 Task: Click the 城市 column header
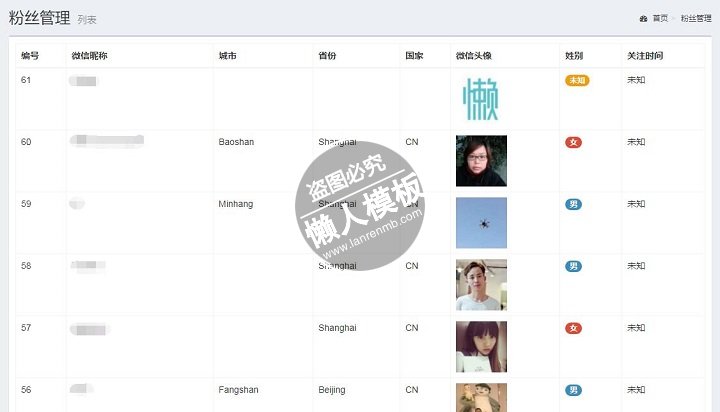(227, 56)
